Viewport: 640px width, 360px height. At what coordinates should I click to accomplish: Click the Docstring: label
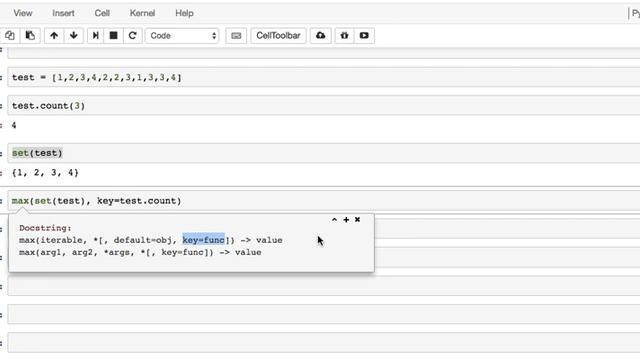(45, 228)
